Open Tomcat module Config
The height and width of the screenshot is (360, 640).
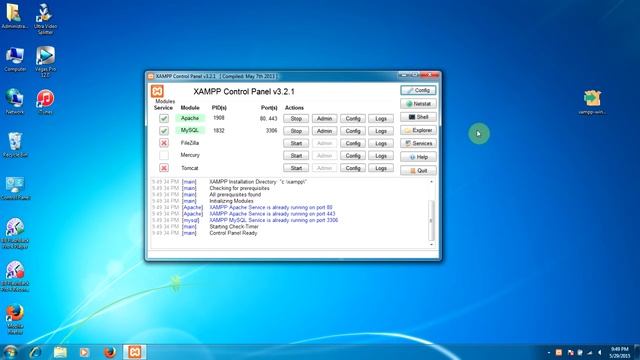coord(353,168)
